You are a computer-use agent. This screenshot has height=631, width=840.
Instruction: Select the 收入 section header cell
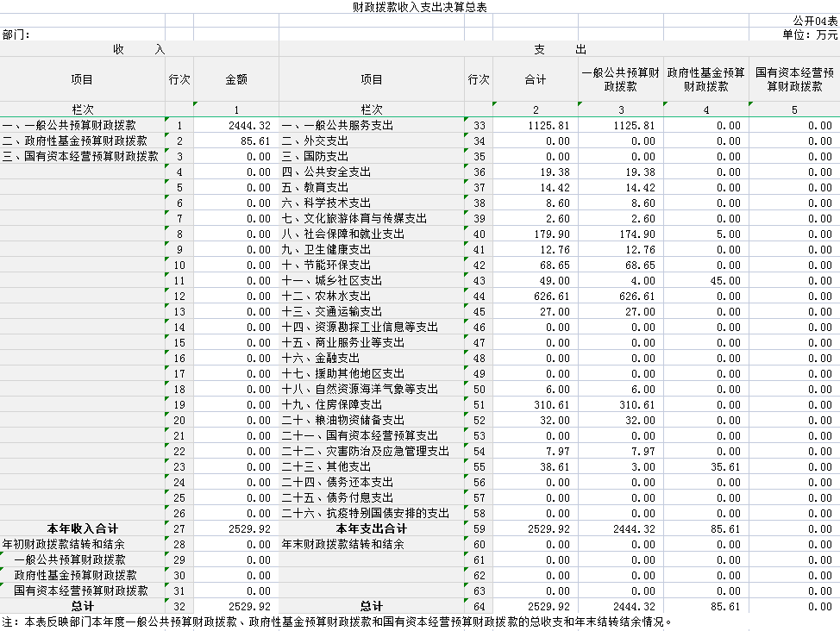click(x=139, y=50)
